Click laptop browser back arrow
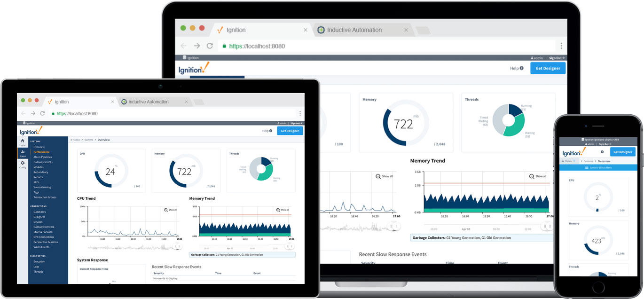This screenshot has width=644, height=299. click(x=183, y=46)
